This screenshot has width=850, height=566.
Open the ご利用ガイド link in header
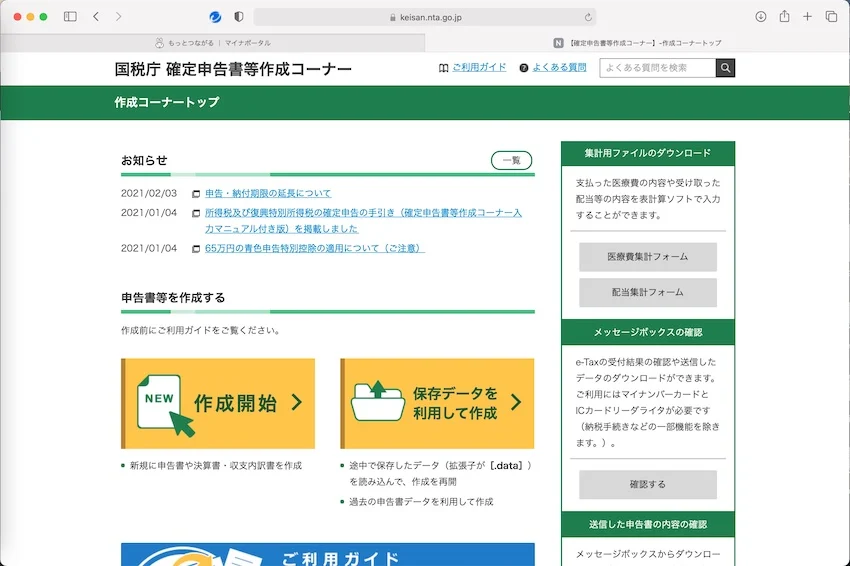[x=479, y=67]
